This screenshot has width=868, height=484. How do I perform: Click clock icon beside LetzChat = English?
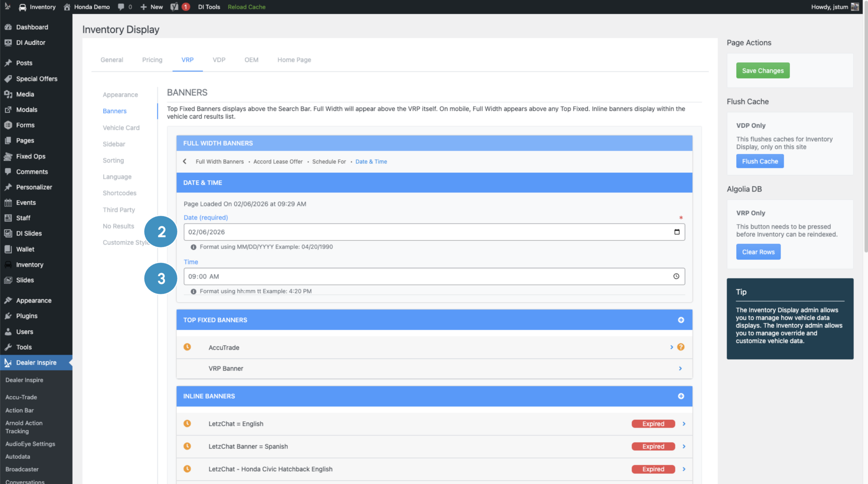point(187,424)
